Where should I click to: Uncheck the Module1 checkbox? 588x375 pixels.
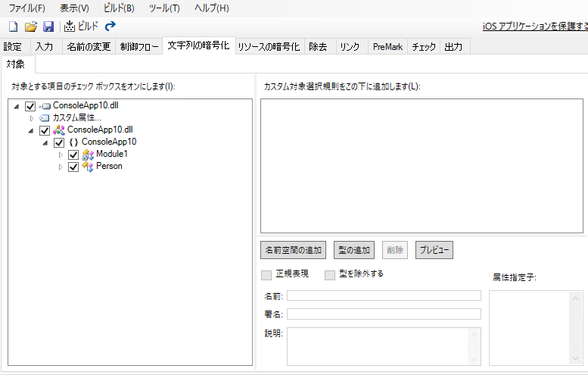(73, 155)
